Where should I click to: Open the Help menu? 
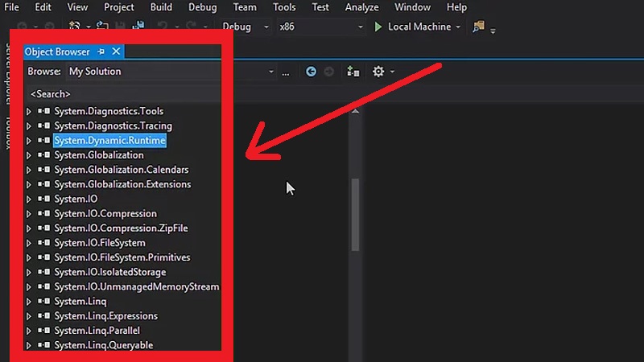[456, 7]
